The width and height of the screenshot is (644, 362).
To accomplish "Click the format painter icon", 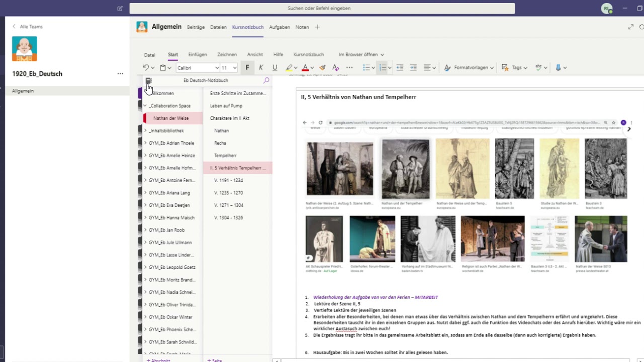I will [x=323, y=68].
